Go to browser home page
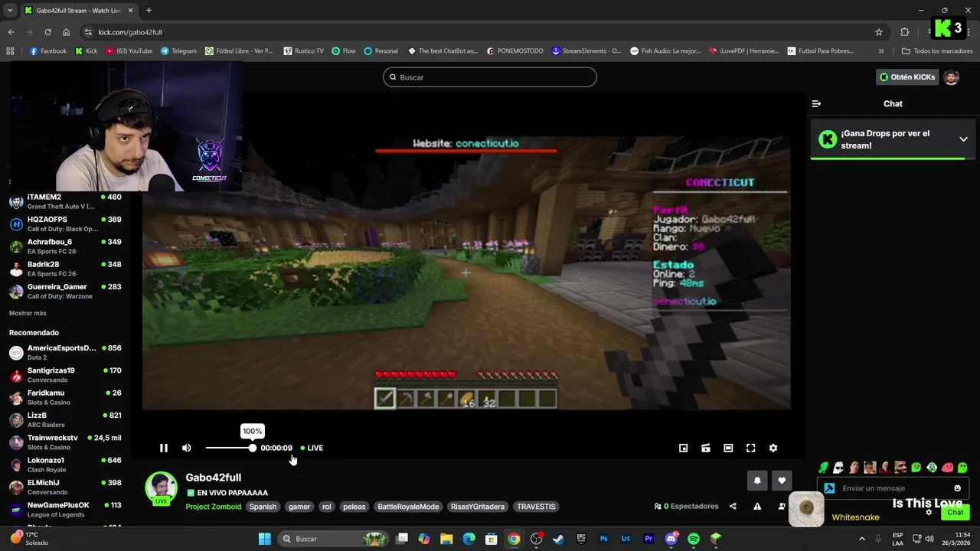Image resolution: width=980 pixels, height=551 pixels. click(67, 32)
